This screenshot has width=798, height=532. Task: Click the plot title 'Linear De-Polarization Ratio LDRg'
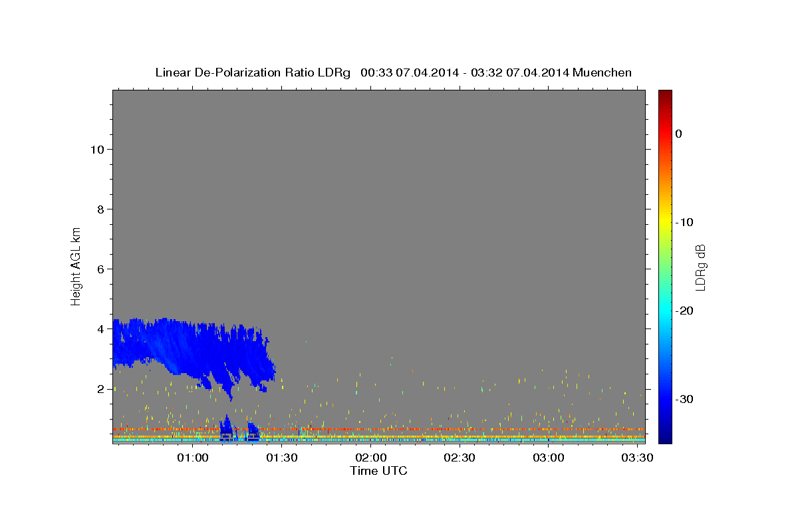(253, 72)
